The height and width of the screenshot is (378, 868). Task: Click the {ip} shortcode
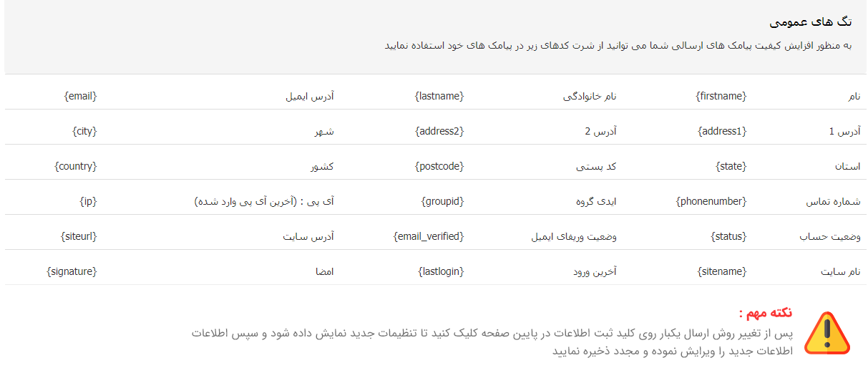(88, 201)
